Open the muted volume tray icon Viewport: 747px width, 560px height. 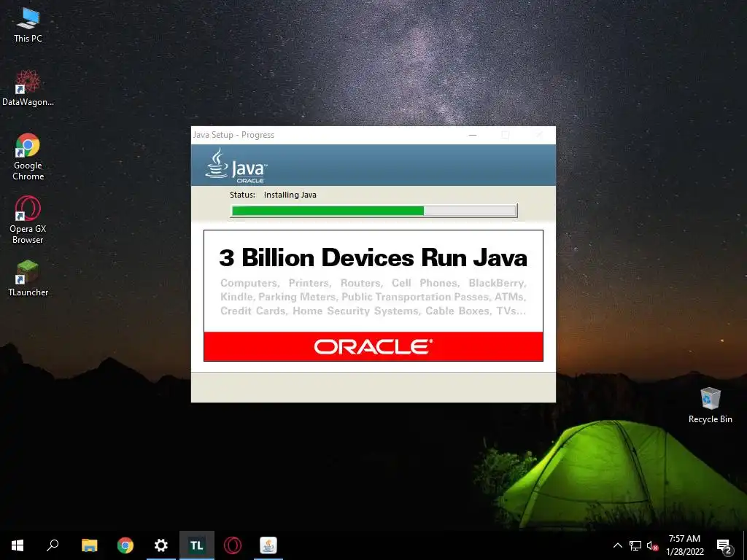click(x=652, y=545)
